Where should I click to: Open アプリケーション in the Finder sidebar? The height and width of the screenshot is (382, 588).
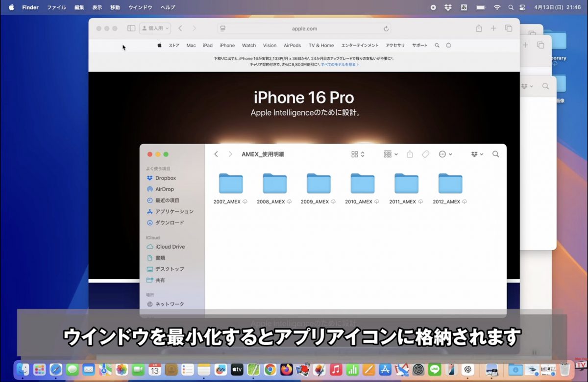coord(174,211)
